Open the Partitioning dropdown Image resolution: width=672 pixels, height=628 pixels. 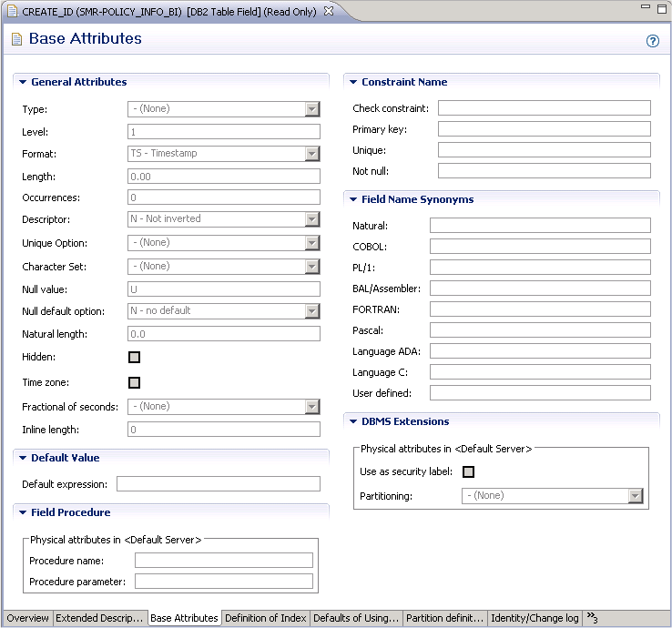[x=636, y=496]
